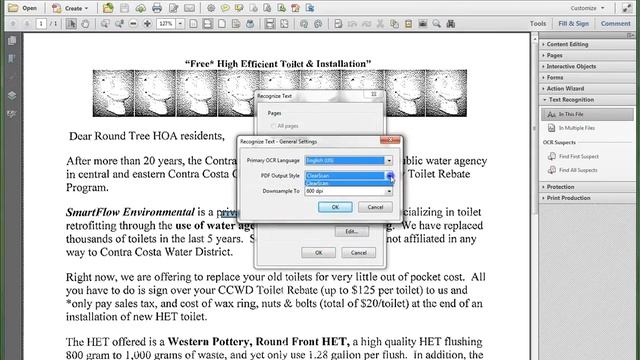The width and height of the screenshot is (640, 360).
Task: Click the Zoom In plus icon
Action: point(147,24)
